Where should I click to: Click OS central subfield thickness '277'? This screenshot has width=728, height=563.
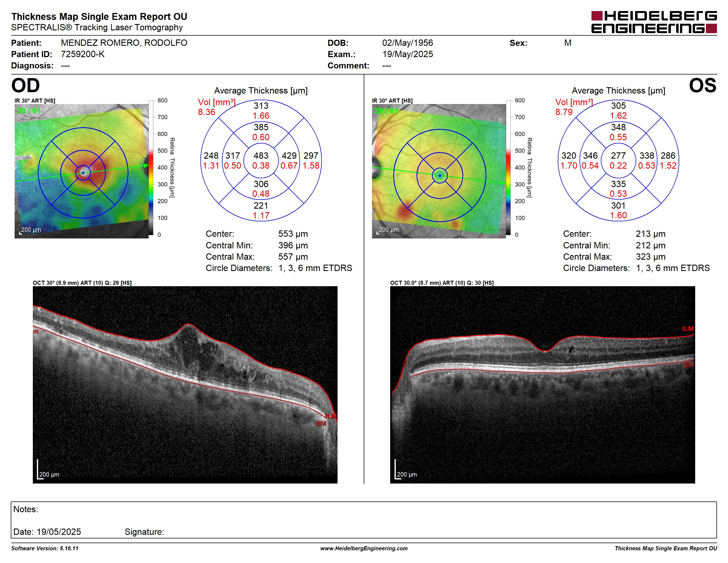click(x=618, y=156)
